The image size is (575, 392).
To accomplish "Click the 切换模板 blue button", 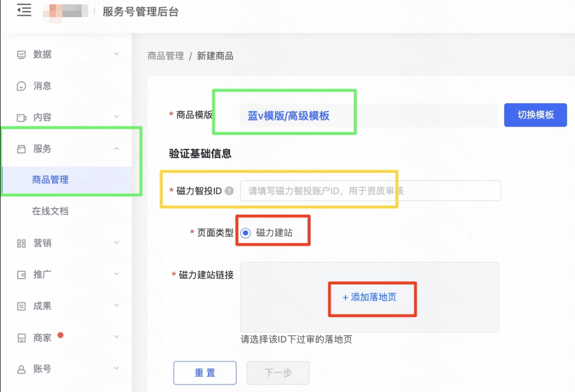I will [x=535, y=115].
